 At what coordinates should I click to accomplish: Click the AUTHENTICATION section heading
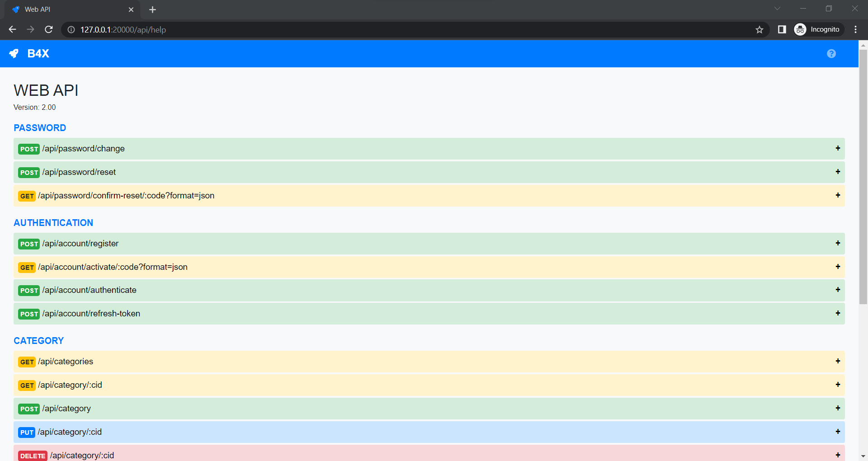53,222
